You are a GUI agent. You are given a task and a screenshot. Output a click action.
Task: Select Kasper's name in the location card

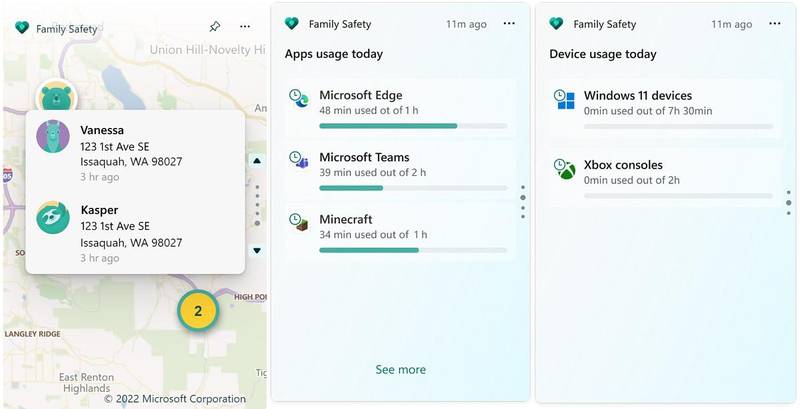[x=99, y=210]
